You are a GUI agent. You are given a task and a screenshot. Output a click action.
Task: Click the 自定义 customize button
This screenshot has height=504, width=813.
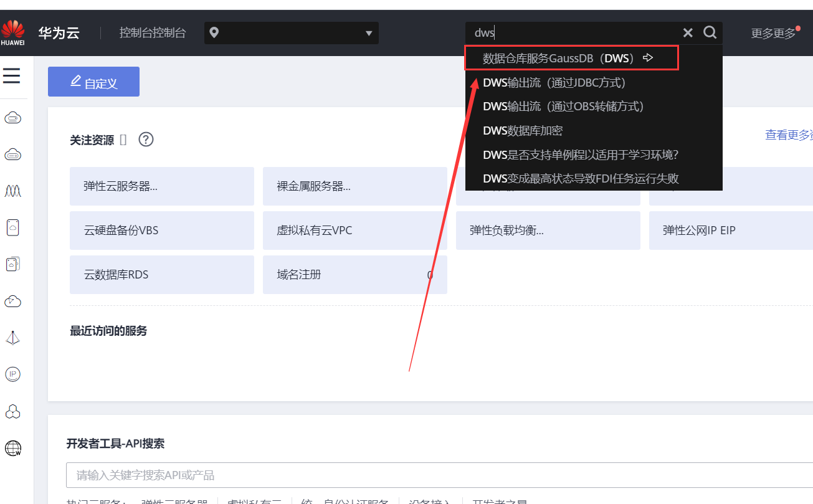(93, 82)
